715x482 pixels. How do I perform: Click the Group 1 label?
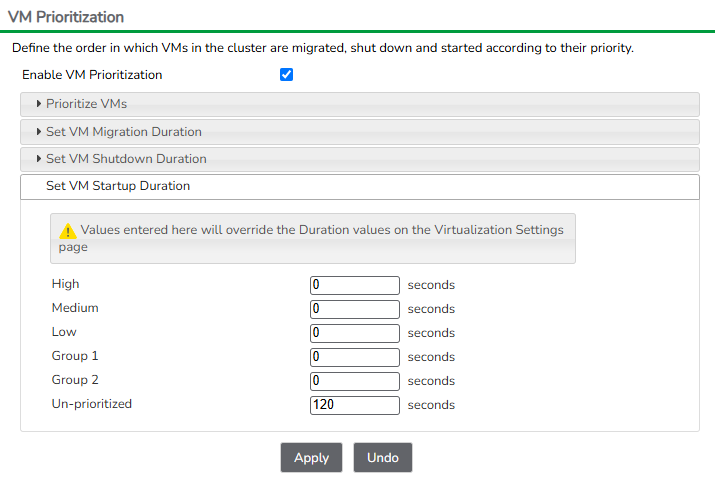75,356
